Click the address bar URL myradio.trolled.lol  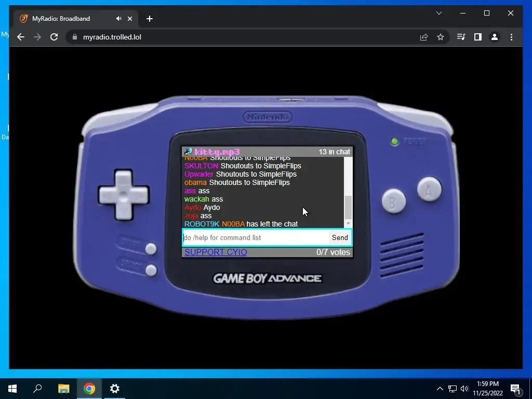tap(112, 37)
